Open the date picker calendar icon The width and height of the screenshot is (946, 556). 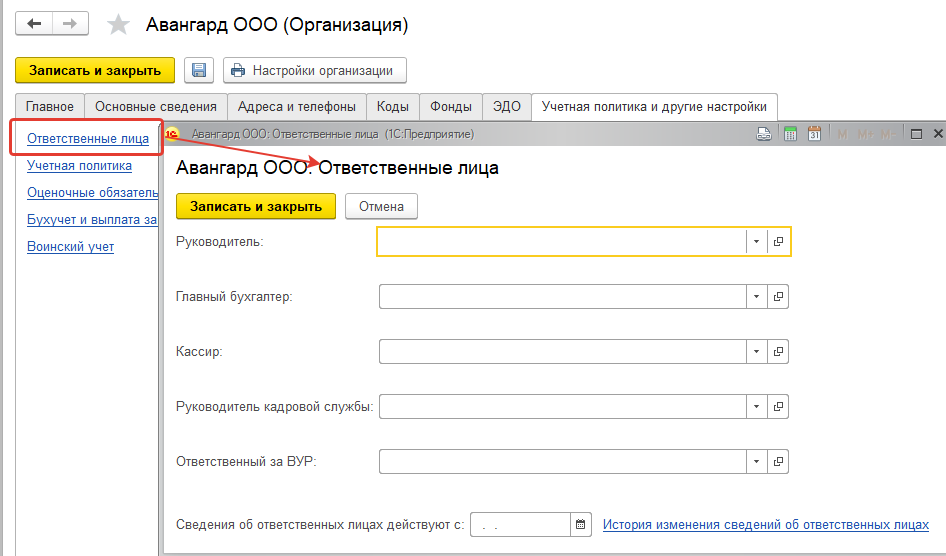tap(580, 524)
